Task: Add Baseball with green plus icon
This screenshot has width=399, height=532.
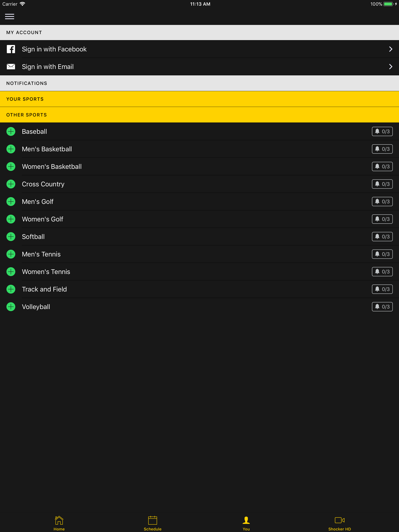Action: coord(11,132)
